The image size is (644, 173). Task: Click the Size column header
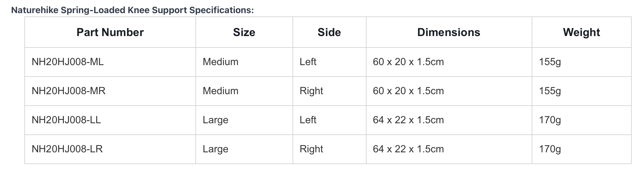click(x=244, y=32)
